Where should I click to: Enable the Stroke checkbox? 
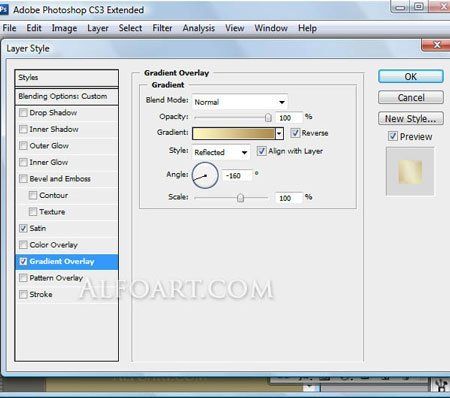pyautogui.click(x=23, y=294)
